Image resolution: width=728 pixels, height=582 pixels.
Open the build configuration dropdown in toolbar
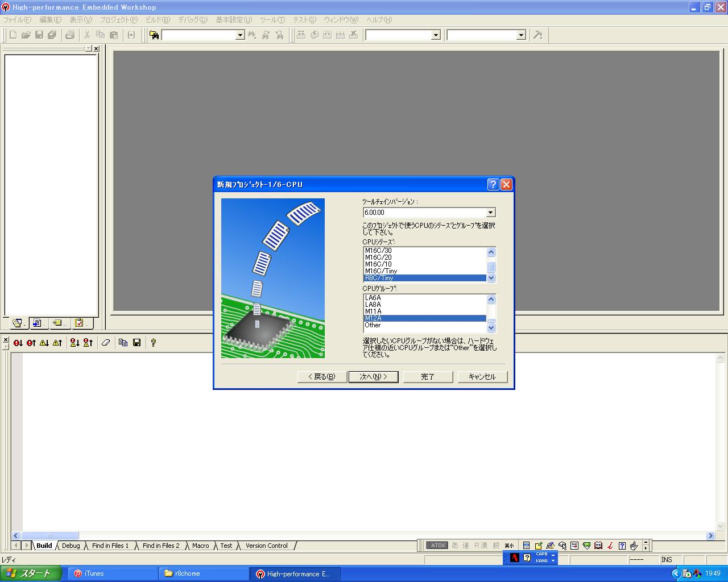click(x=436, y=35)
